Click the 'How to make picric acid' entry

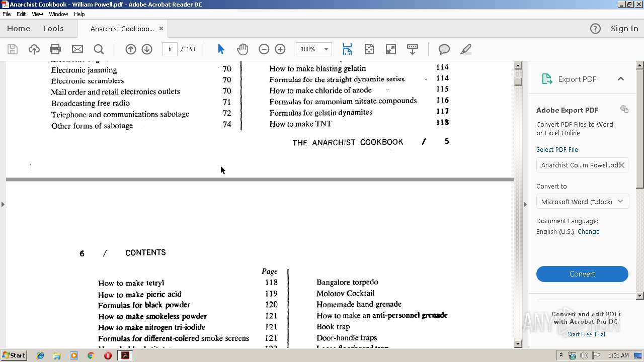point(140,294)
